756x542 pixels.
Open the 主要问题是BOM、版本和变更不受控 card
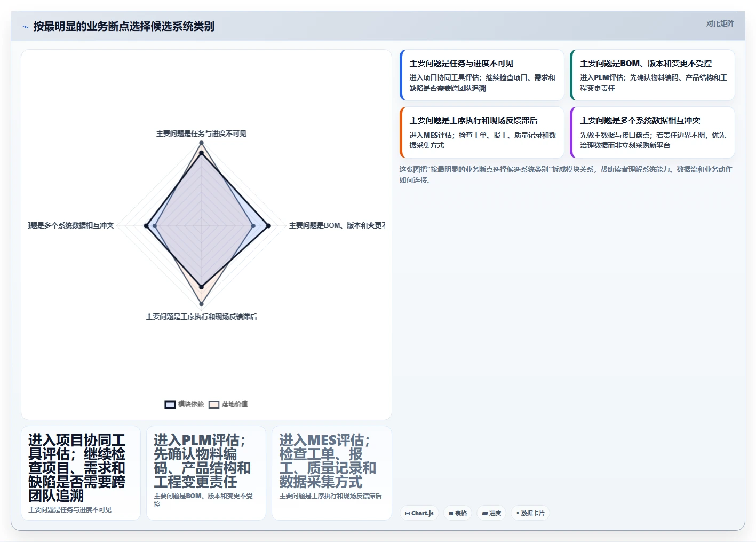pos(652,75)
